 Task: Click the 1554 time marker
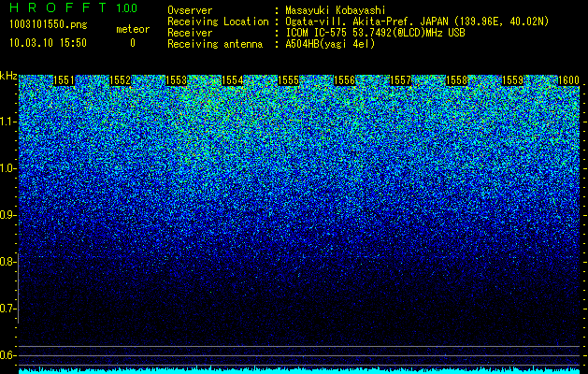(x=233, y=80)
